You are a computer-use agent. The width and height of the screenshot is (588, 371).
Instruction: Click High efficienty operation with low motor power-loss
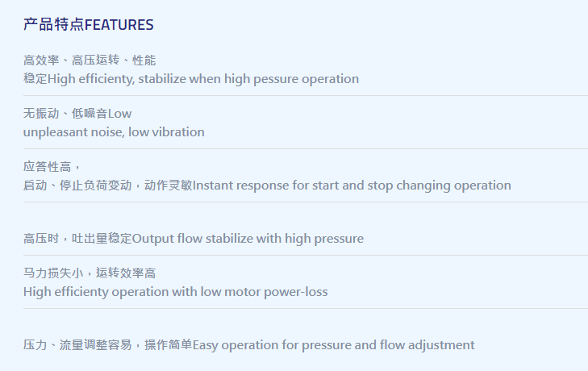(x=176, y=292)
